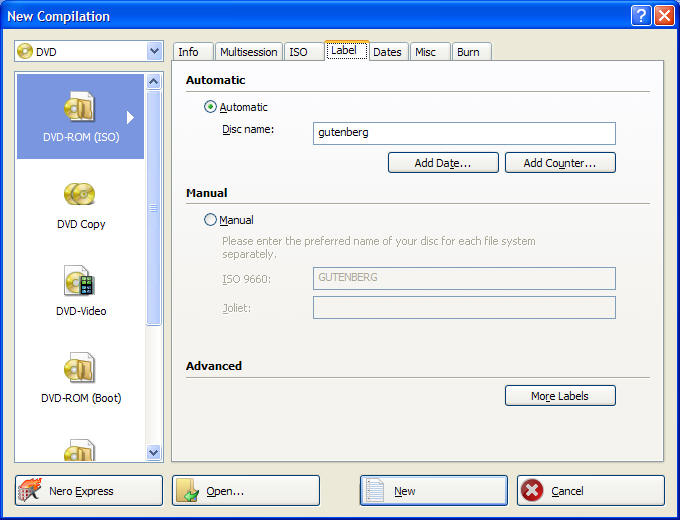Select the DVD-ROM (ISO) compilation icon
Image resolution: width=680 pixels, height=520 pixels.
point(79,106)
